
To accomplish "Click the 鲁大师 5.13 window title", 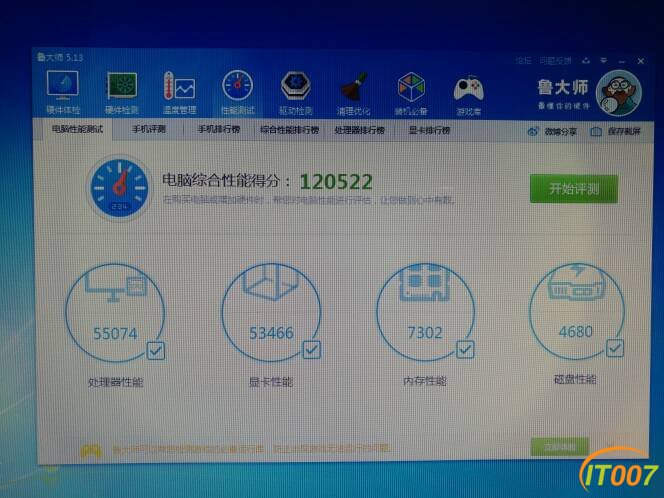I will (x=60, y=57).
